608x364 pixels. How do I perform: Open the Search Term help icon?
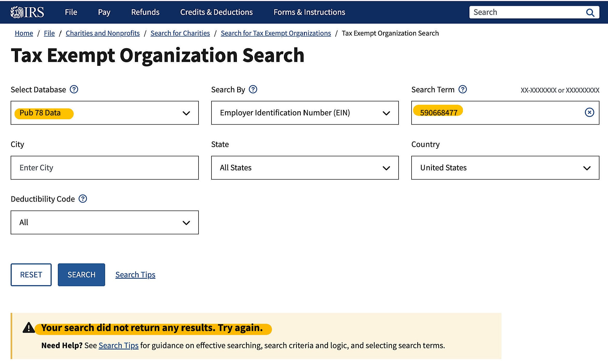(463, 89)
